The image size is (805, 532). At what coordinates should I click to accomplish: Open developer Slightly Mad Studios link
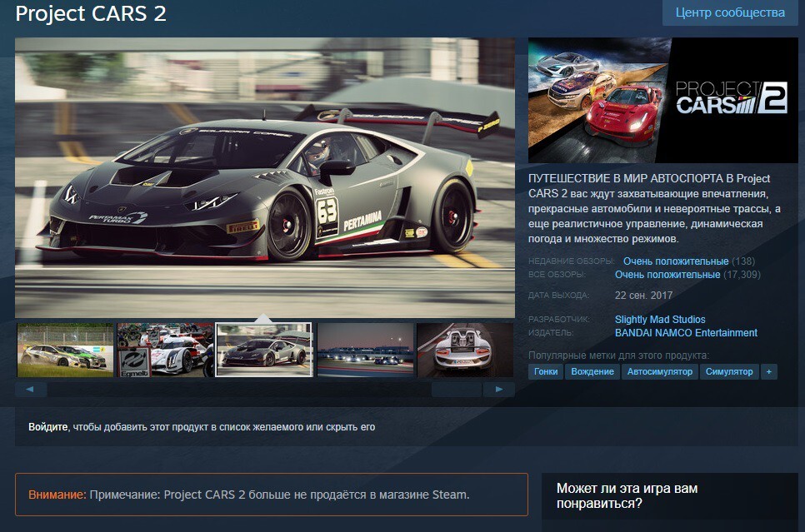pyautogui.click(x=660, y=319)
